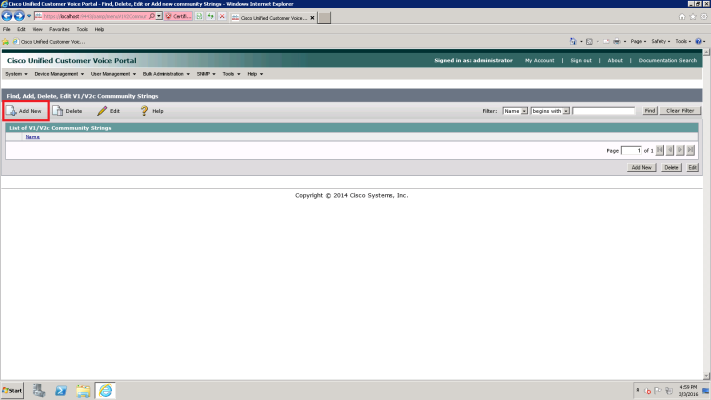Click the filter text input field
The height and width of the screenshot is (400, 711).
604,111
